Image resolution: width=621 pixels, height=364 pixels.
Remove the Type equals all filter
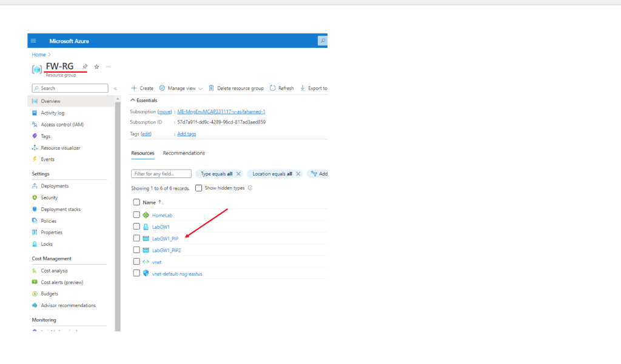coord(238,174)
